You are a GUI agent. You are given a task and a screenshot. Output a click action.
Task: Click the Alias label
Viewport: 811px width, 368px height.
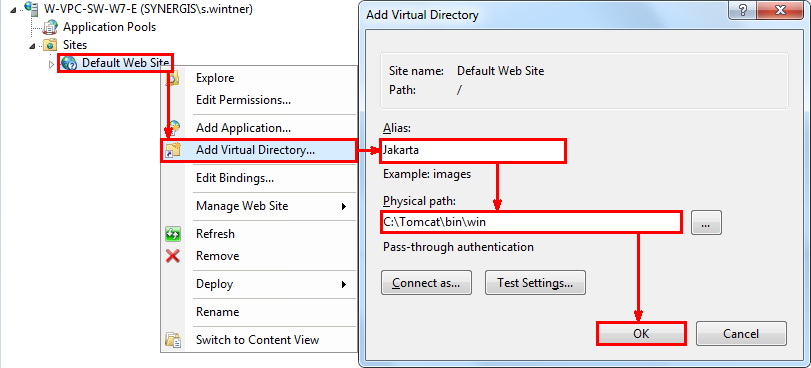pos(397,128)
